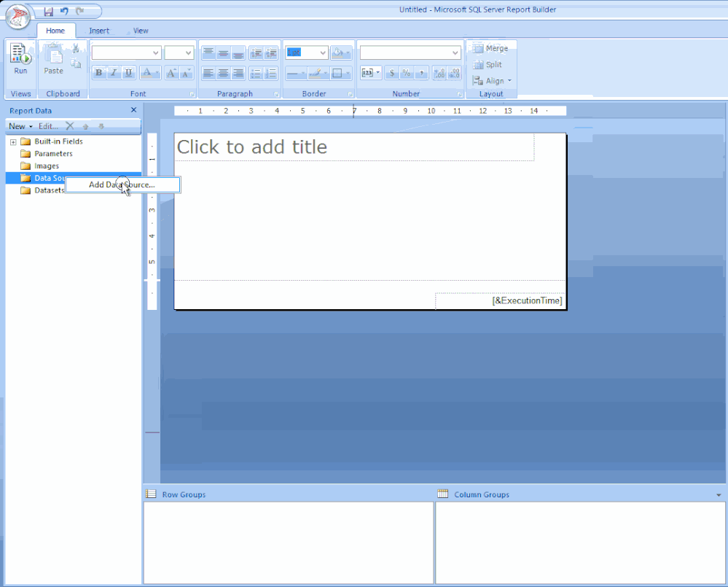The width and height of the screenshot is (728, 587).
Task: Toggle italic formatting
Action: [x=114, y=73]
